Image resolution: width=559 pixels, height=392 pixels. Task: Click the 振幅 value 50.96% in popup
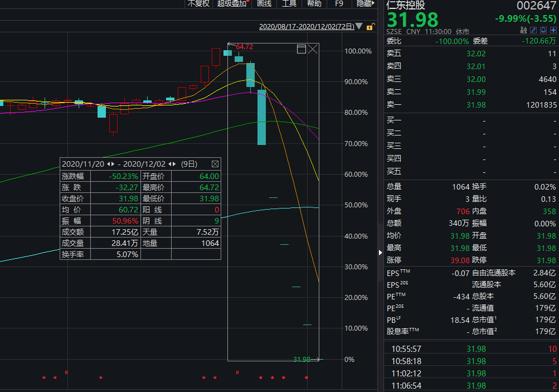[x=125, y=221]
